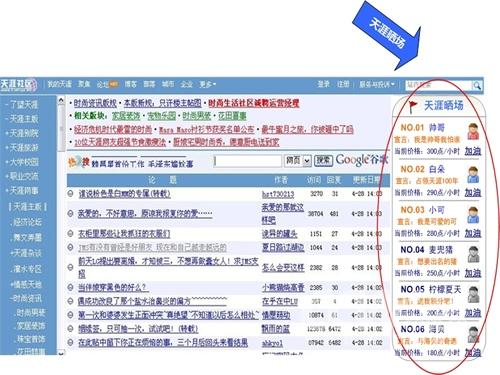Click the 作者 column header
Image resolution: width=500 pixels, height=375 pixels.
(x=281, y=180)
